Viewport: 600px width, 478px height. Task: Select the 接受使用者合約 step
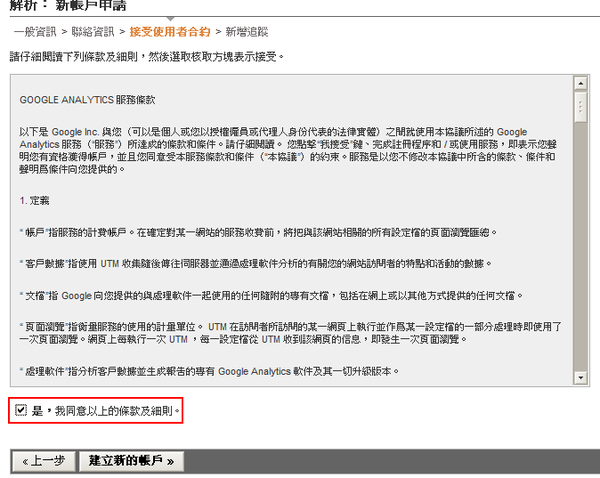tap(170, 32)
